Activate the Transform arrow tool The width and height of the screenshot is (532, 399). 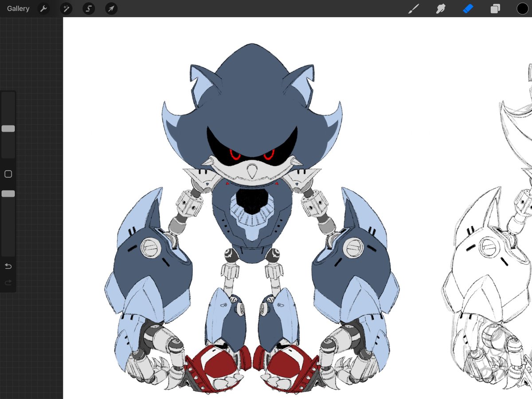tap(111, 8)
